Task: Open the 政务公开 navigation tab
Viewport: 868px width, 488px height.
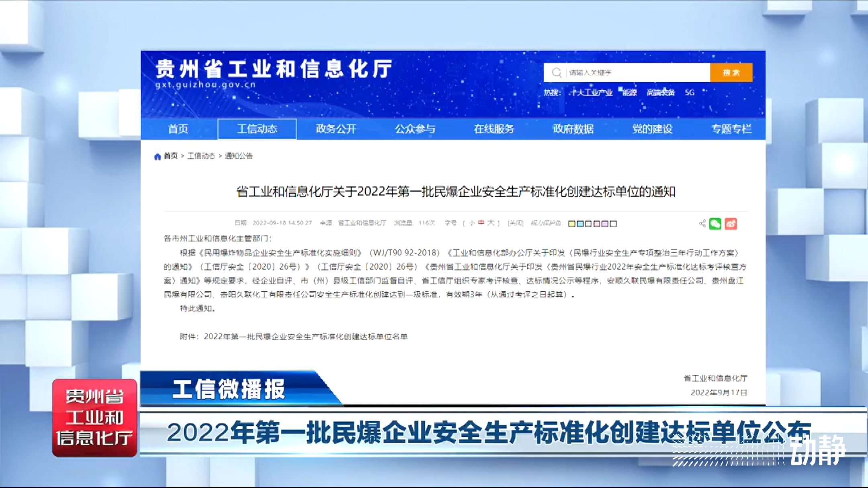Action: [x=336, y=129]
